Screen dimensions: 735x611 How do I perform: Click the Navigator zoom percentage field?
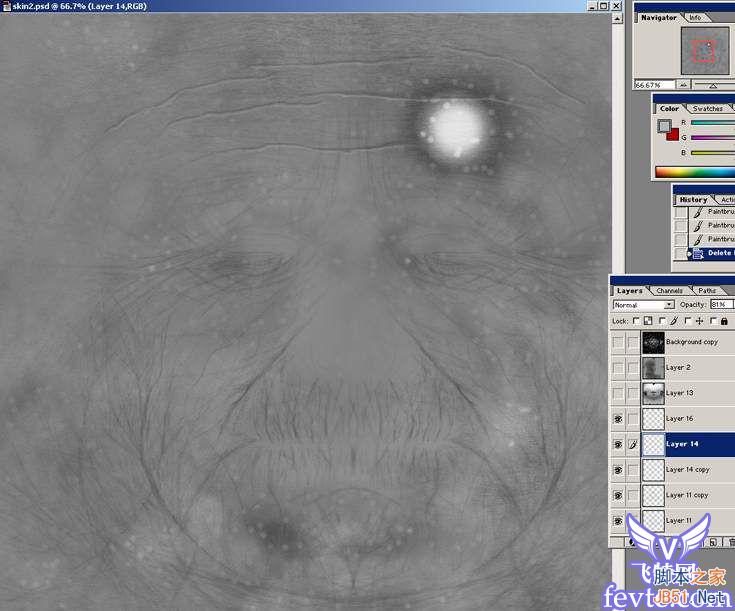click(x=654, y=85)
